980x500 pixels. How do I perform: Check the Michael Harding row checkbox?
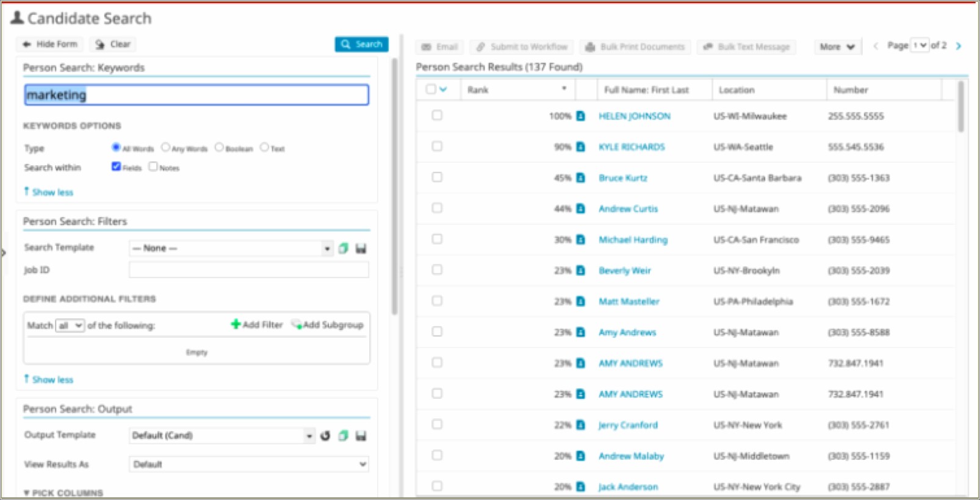(x=437, y=239)
